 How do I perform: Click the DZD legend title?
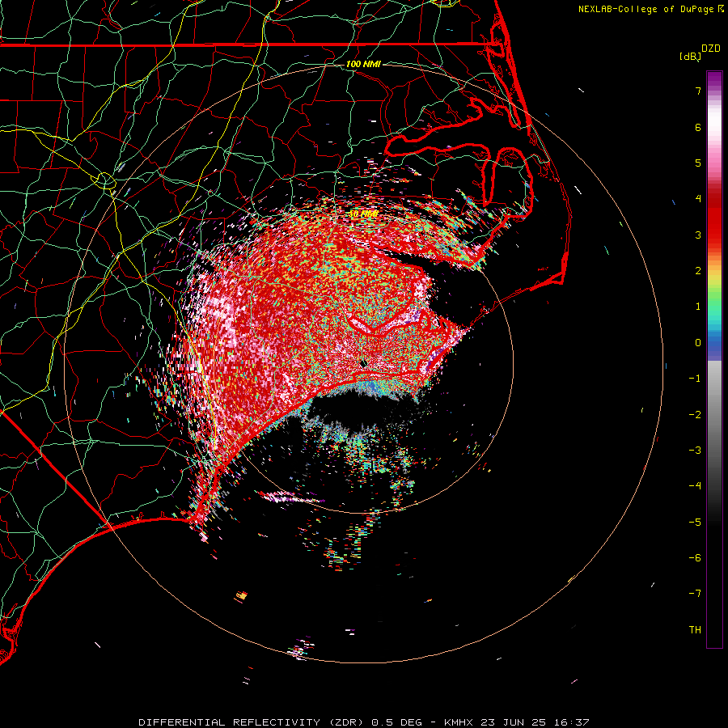pyautogui.click(x=710, y=49)
